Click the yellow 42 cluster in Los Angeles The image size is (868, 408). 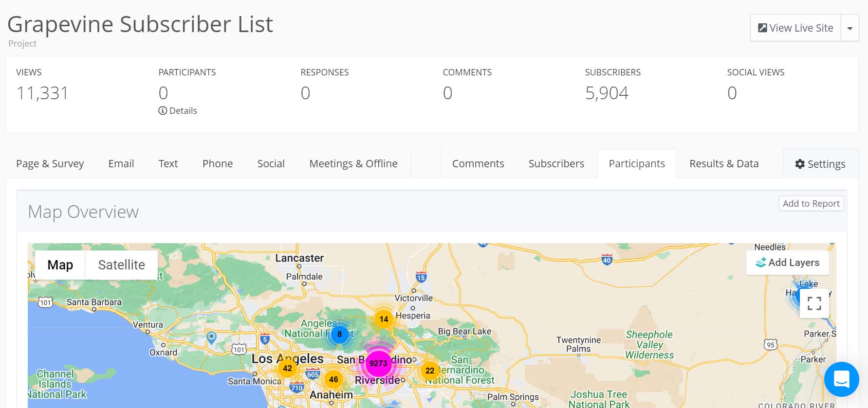287,368
